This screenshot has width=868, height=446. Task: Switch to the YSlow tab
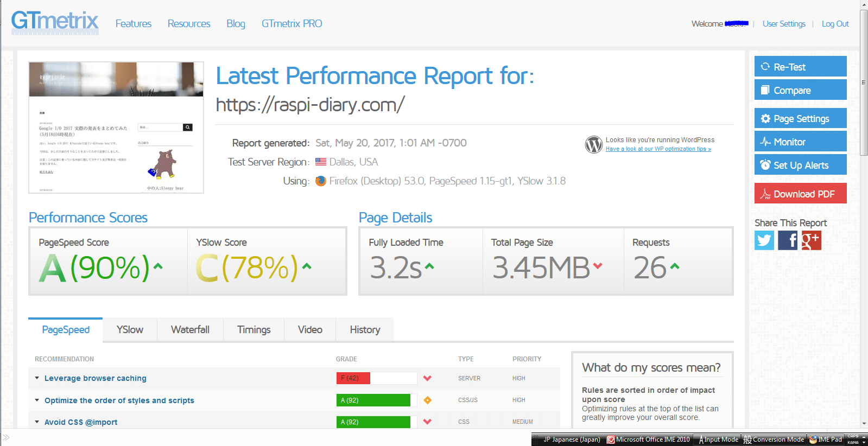[x=130, y=330]
